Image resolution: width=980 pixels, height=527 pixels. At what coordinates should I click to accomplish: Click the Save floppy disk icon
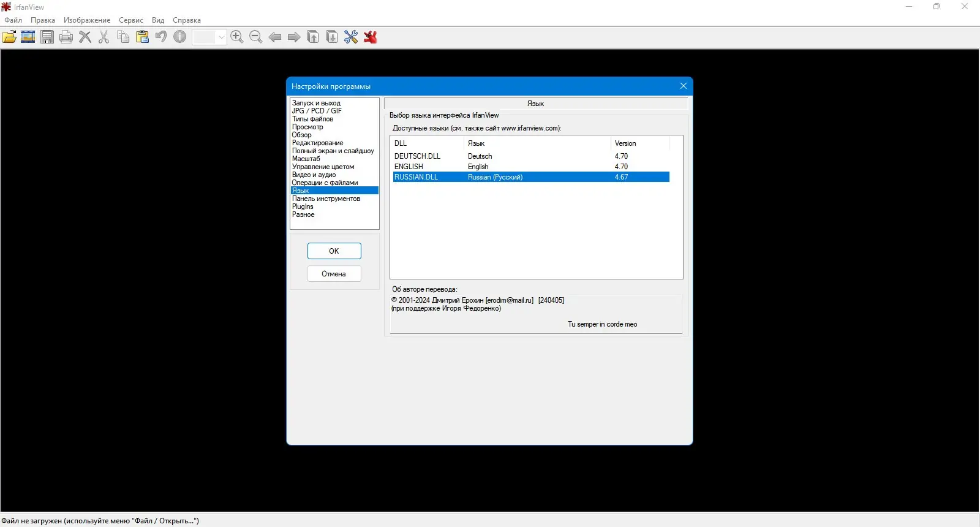point(47,37)
